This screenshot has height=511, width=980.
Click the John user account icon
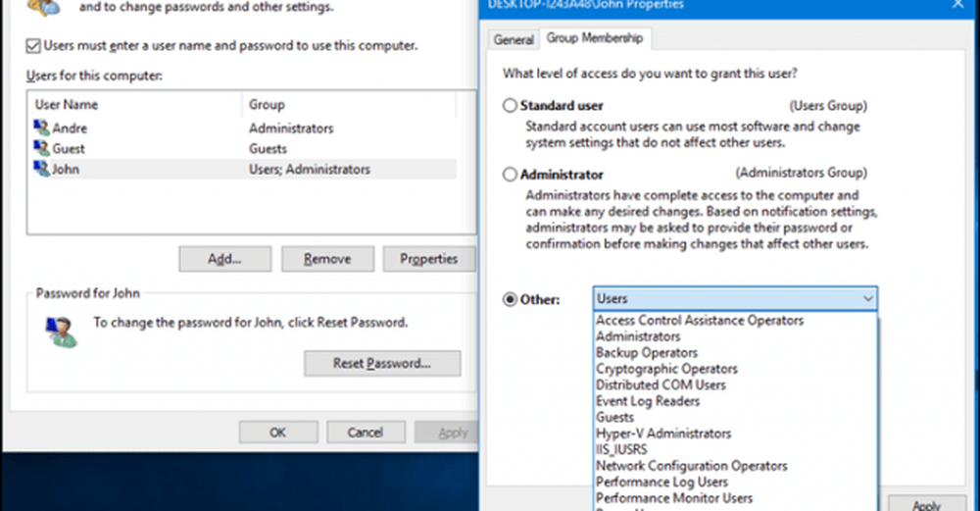pos(41,170)
